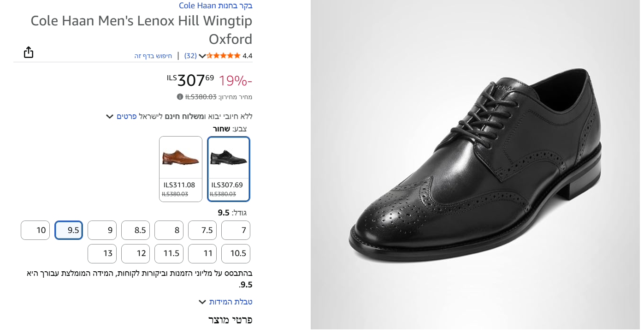Open the 32 reviews link
Viewport: 644px width, 334px height.
pos(190,56)
